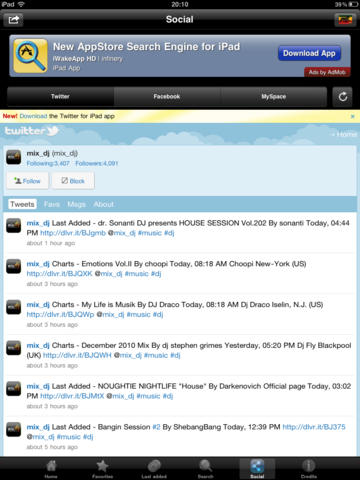Open the AppStore search magnifier ad icon
The height and width of the screenshot is (480, 360).
[x=30, y=56]
